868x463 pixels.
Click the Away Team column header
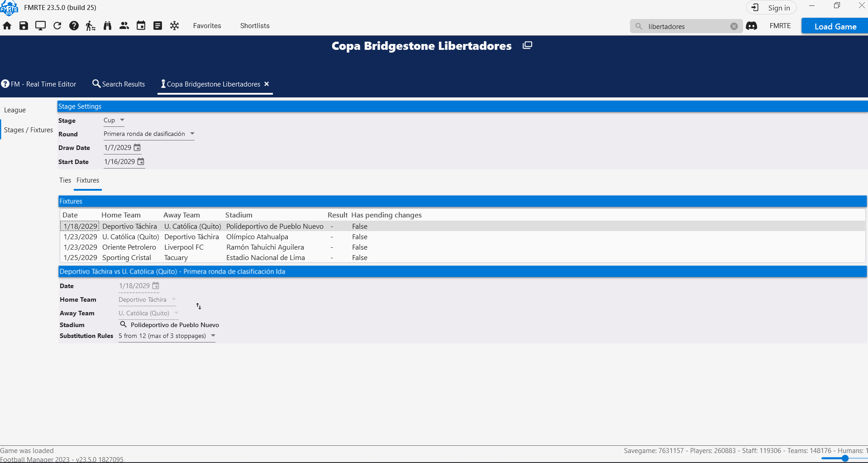coord(181,215)
